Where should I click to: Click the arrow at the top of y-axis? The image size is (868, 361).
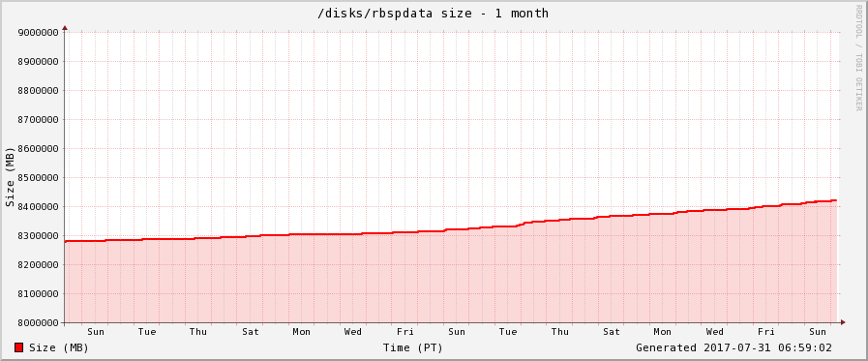tap(65, 27)
